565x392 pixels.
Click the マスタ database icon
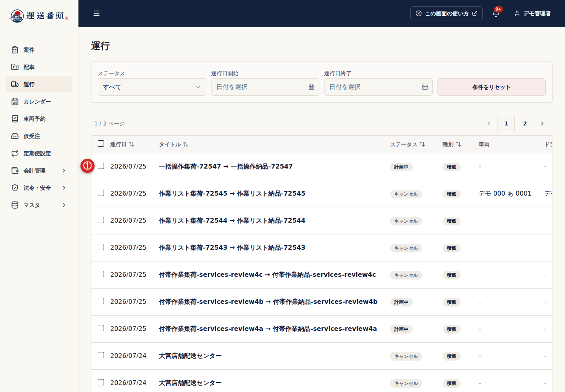click(15, 205)
